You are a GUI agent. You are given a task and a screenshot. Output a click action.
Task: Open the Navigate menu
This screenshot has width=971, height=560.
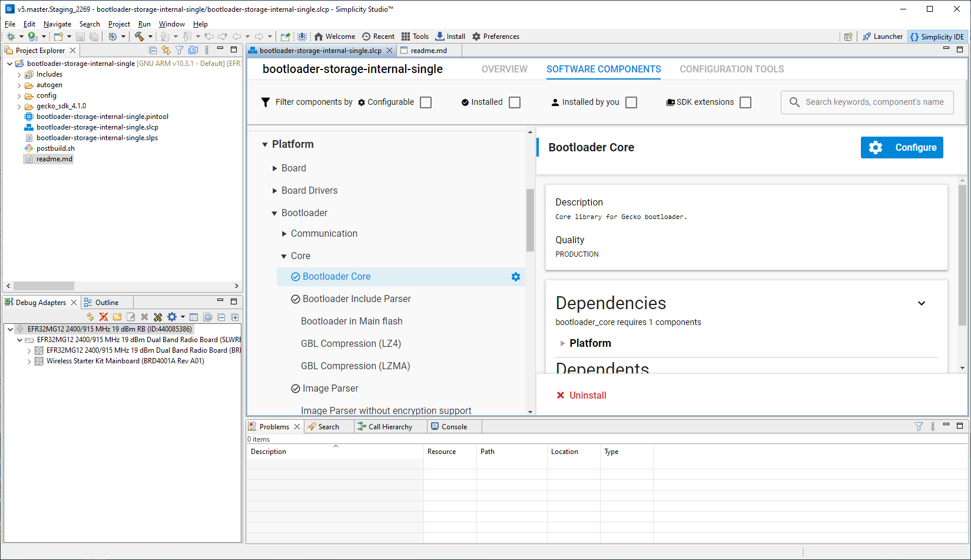click(x=57, y=24)
